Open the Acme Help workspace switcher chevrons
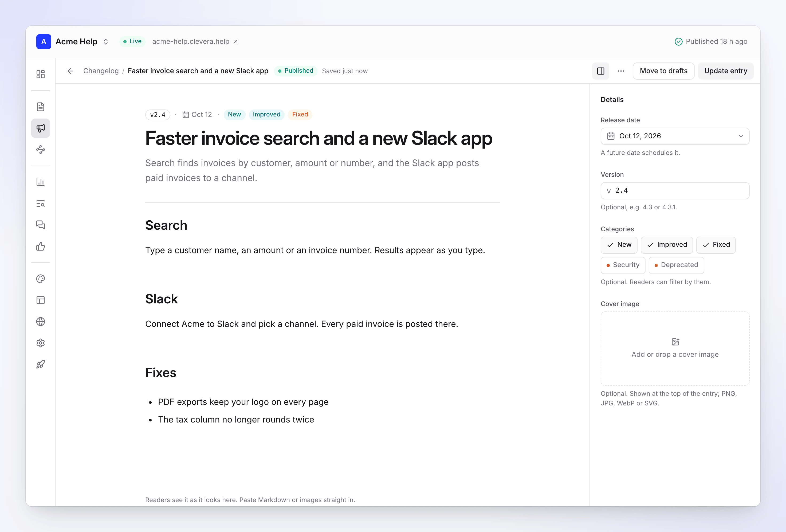The width and height of the screenshot is (786, 532). point(106,42)
